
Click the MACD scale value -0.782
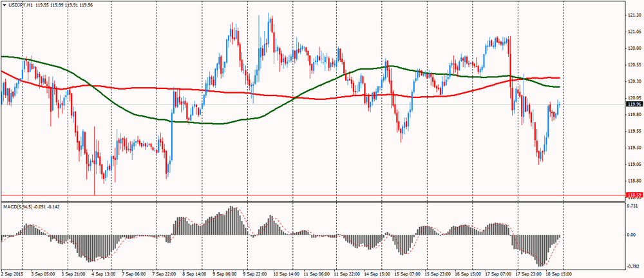coord(634,266)
